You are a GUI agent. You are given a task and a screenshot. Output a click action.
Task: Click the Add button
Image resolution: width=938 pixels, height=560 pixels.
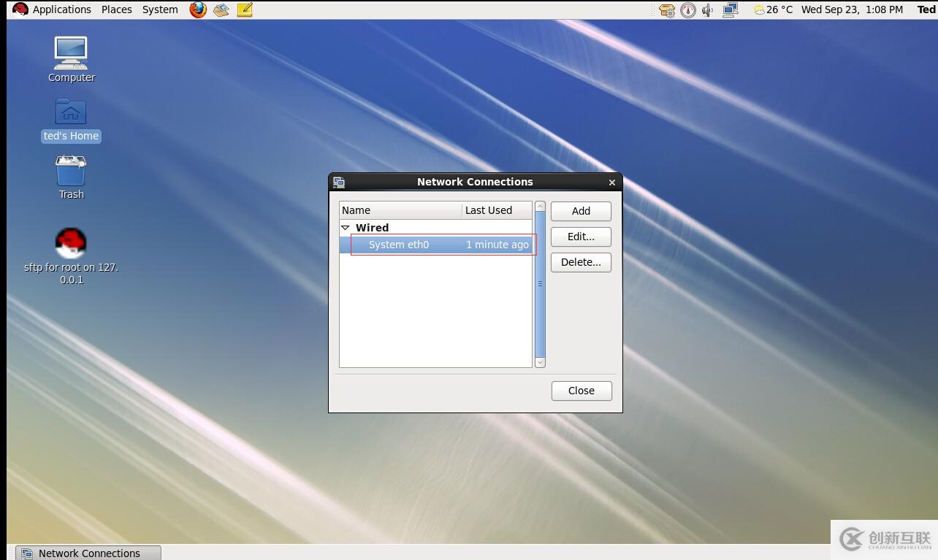581,211
